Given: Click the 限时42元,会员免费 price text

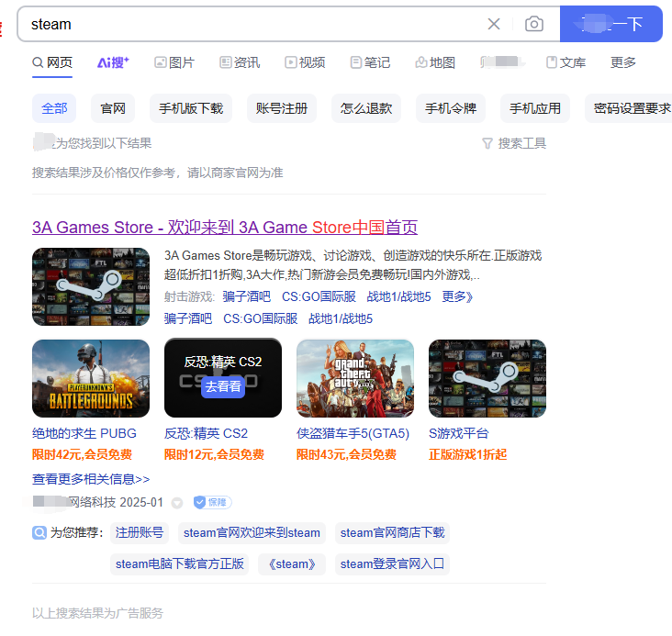Looking at the screenshot, I should click(83, 454).
